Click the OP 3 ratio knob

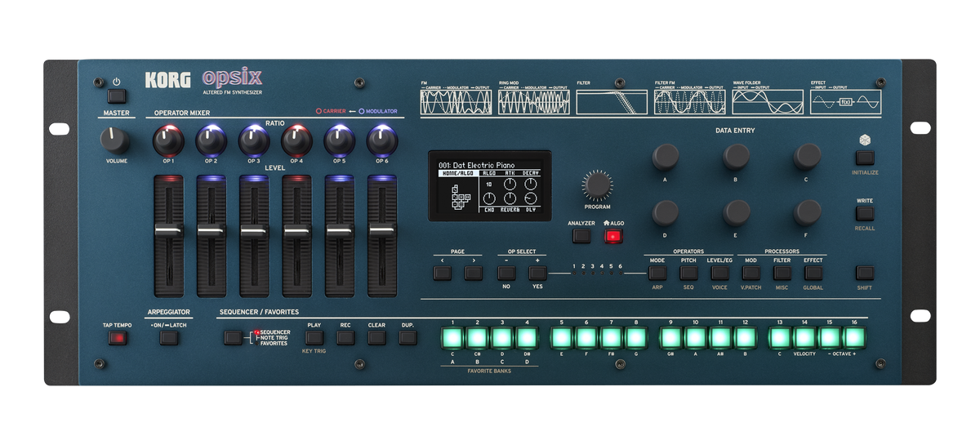pyautogui.click(x=254, y=140)
